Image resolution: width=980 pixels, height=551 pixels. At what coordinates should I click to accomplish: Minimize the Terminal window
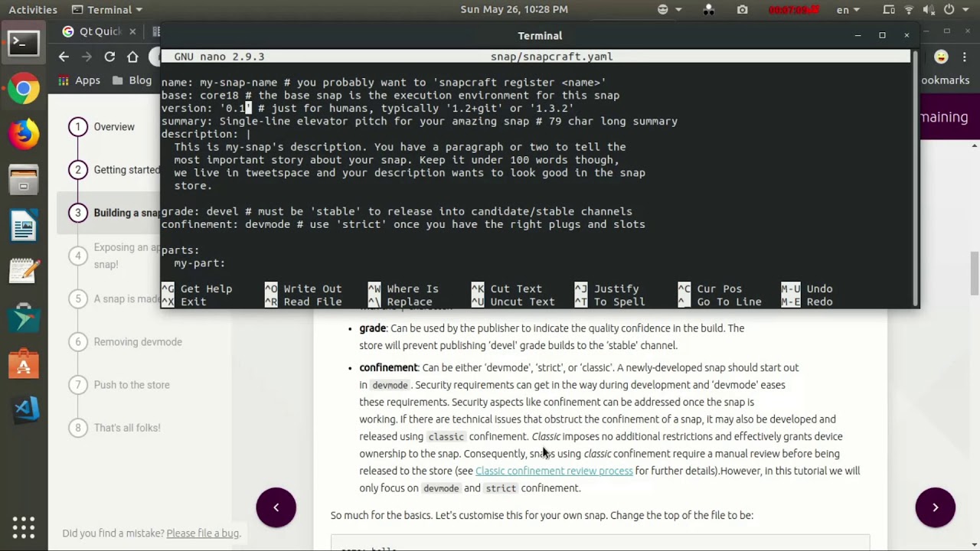tap(857, 35)
